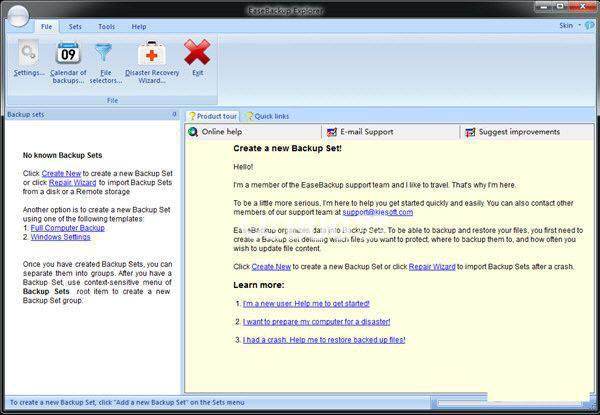The width and height of the screenshot is (600, 415).
Task: Open the Skin dropdown menu
Action: pos(570,26)
